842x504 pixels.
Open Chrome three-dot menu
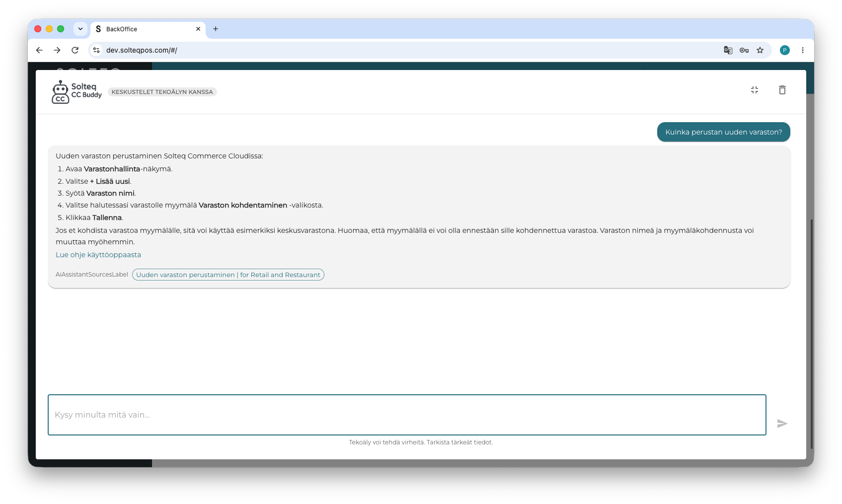[x=803, y=50]
